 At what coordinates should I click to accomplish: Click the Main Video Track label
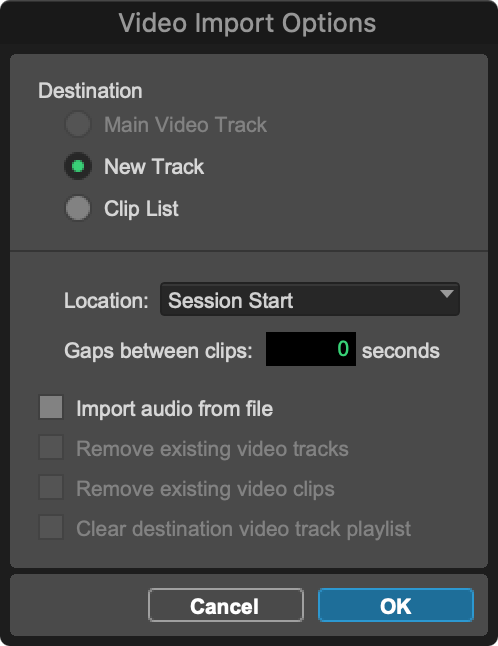185,125
